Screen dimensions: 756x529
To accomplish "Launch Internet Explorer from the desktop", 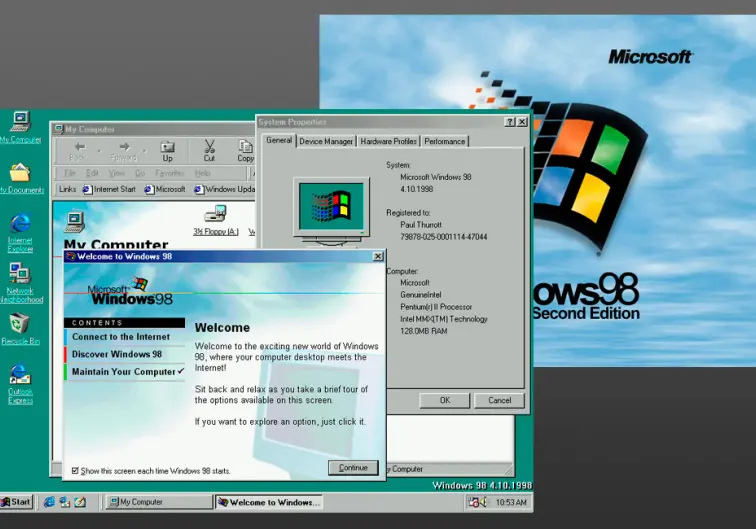I will 20,225.
